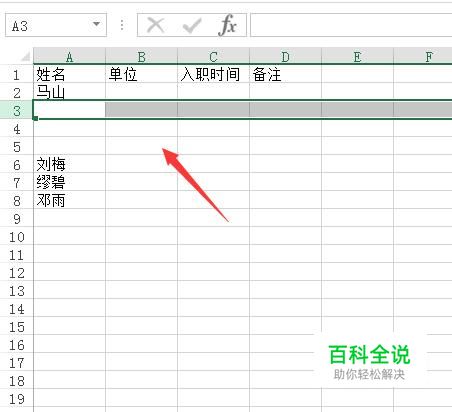Click cell containing 单位
452x412 pixels.
pos(141,74)
